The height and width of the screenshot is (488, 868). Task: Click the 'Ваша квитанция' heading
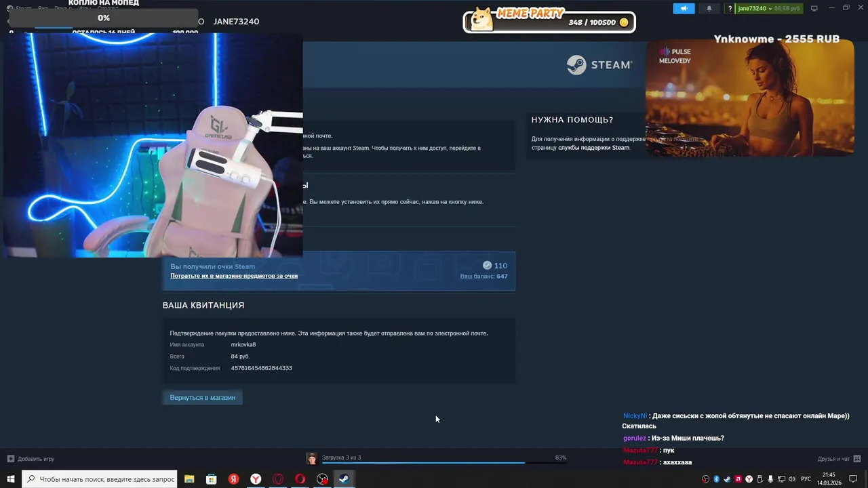pyautogui.click(x=203, y=305)
